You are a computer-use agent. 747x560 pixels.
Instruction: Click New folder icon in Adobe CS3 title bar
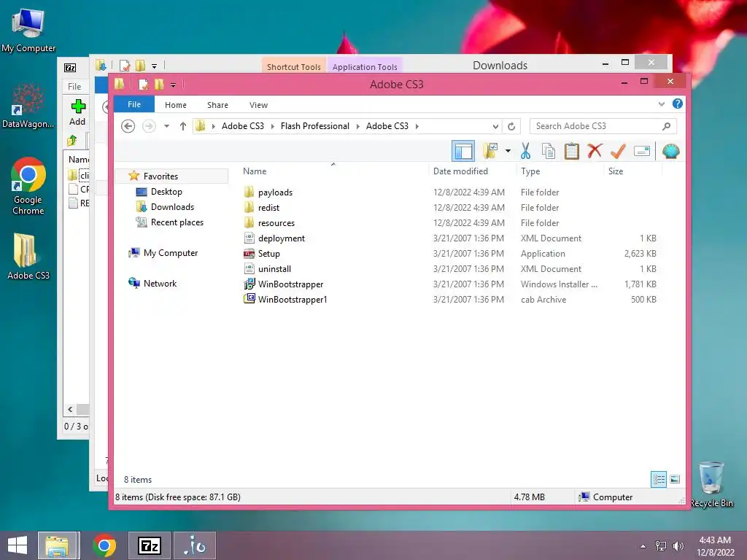click(x=159, y=85)
